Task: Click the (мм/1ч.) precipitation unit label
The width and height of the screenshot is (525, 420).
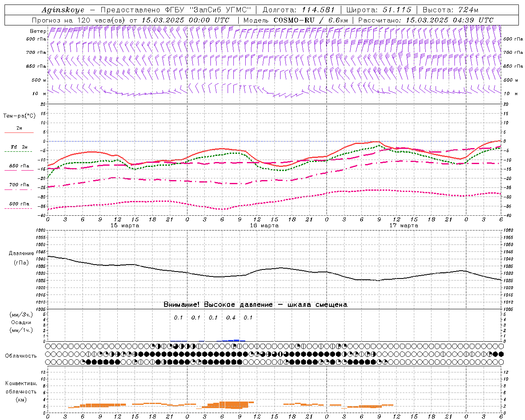Action: 21,330
